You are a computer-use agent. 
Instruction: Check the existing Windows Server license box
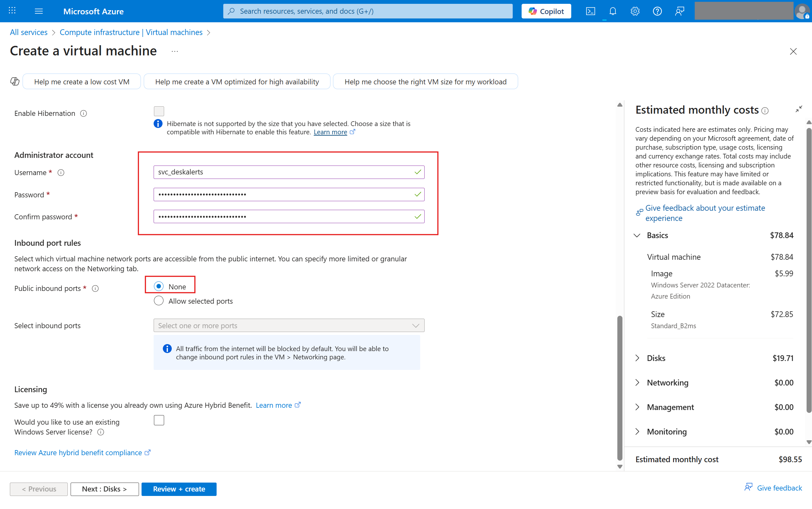click(x=159, y=420)
